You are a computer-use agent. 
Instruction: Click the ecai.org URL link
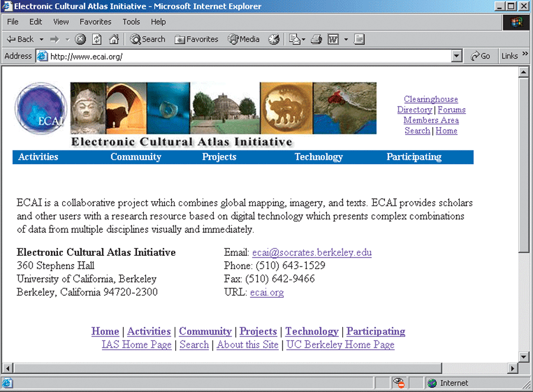tap(267, 293)
